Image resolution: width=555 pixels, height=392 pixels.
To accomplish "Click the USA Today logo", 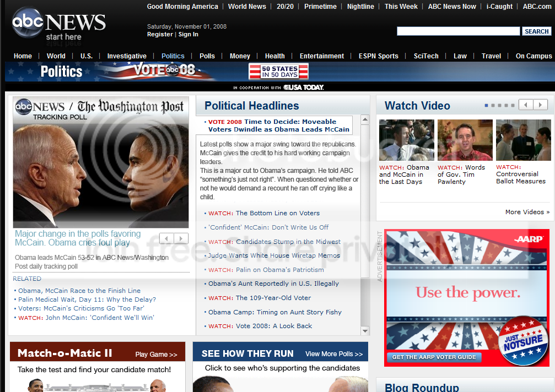I will pyautogui.click(x=304, y=88).
